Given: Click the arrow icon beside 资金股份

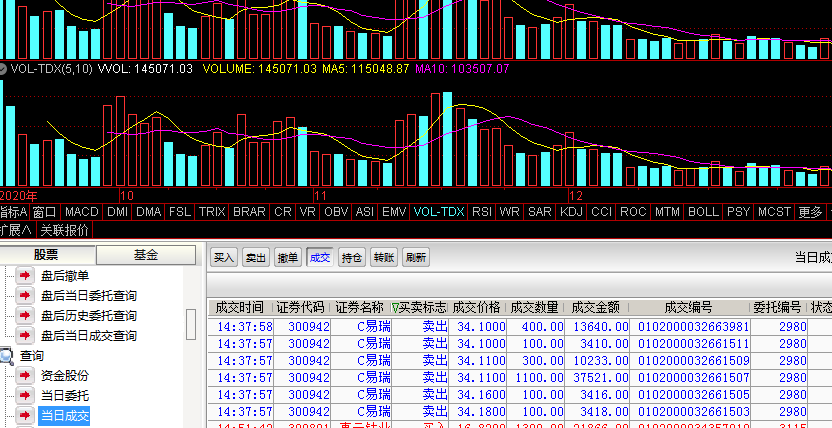Looking at the screenshot, I should pos(24,375).
